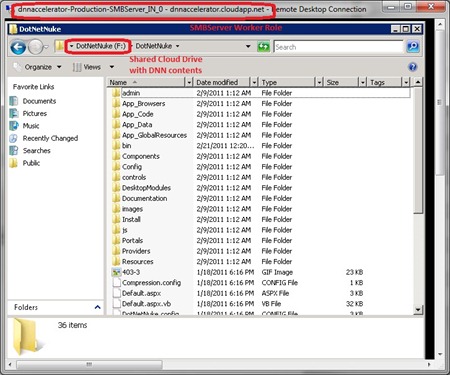
Task: Open the blue Help icon
Action: click(413, 67)
